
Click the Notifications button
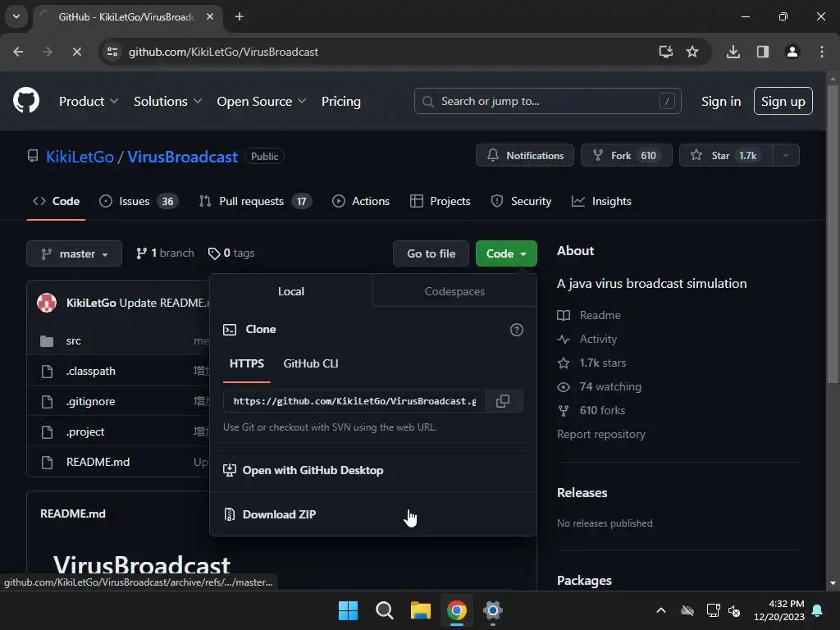click(525, 155)
